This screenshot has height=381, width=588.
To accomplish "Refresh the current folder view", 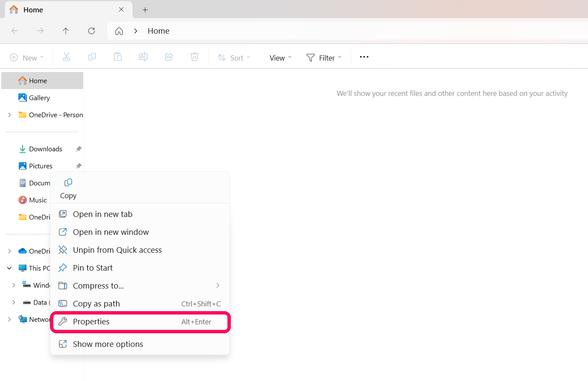I will 91,31.
